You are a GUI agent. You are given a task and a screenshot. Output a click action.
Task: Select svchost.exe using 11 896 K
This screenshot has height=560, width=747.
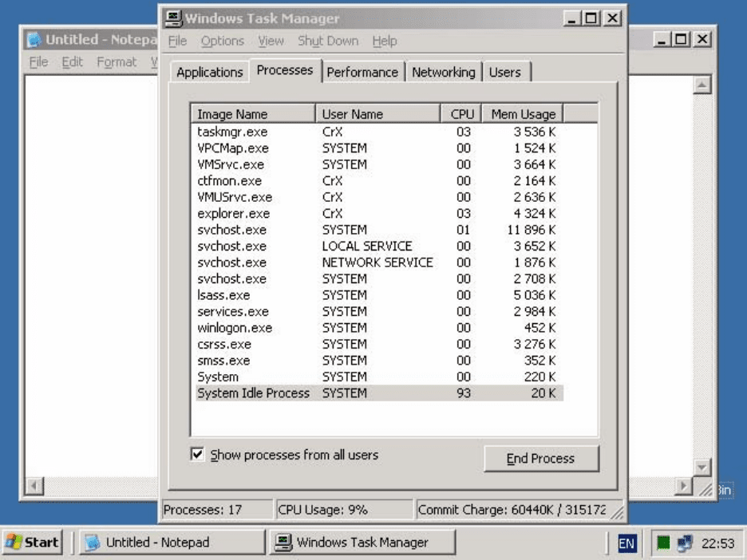[x=379, y=230]
